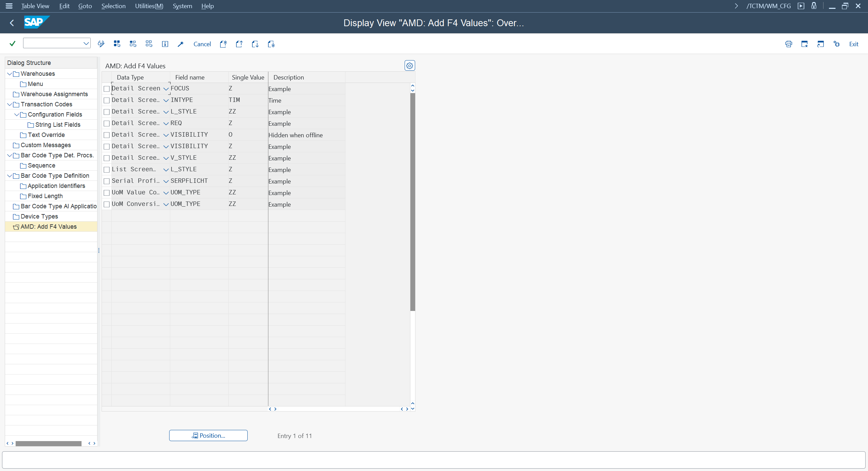Image resolution: width=868 pixels, height=471 pixels.
Task: Click the Cancel button
Action: pos(202,44)
